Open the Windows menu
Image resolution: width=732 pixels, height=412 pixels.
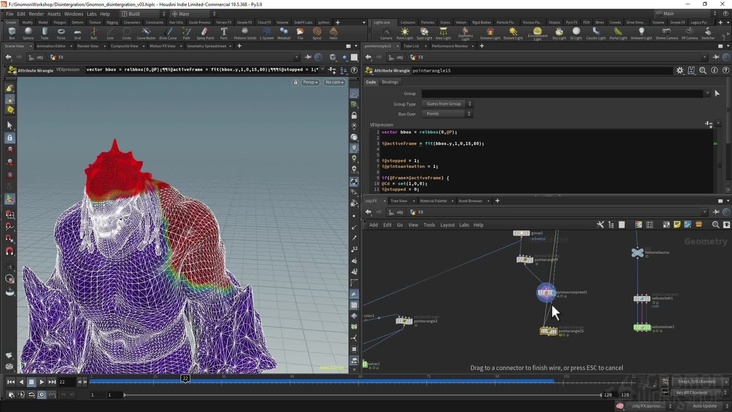pyautogui.click(x=73, y=14)
